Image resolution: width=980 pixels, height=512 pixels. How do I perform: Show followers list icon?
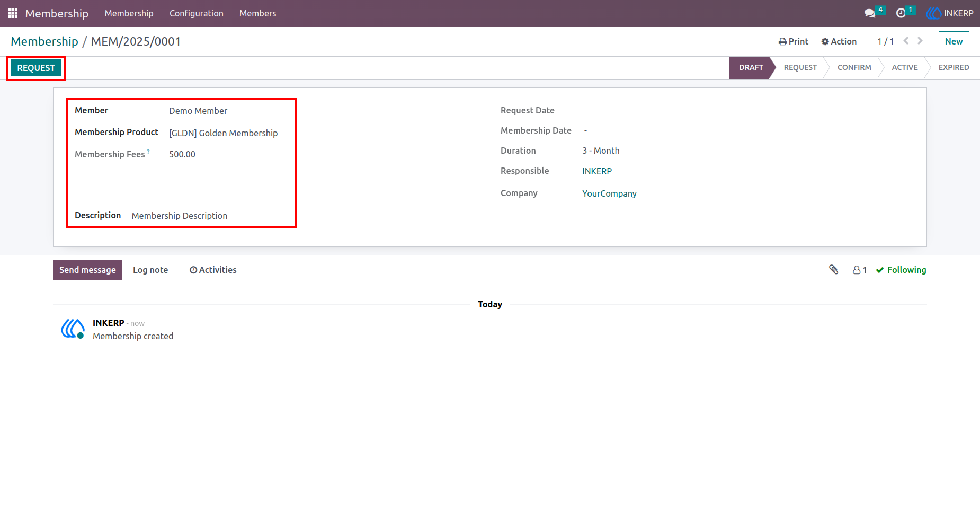(x=860, y=270)
